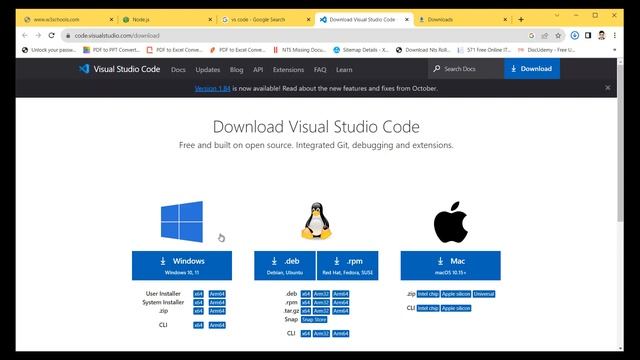
Task: Download the Mac build
Action: coord(451,265)
